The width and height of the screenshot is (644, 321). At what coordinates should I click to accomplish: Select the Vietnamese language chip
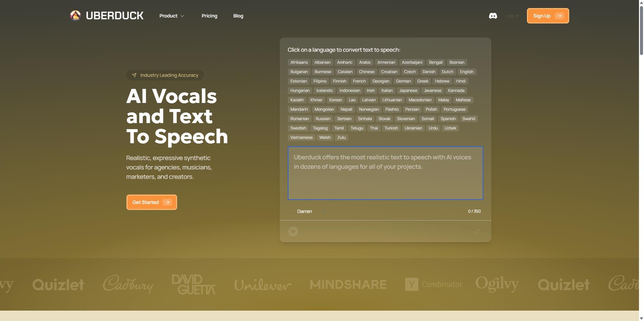(301, 138)
